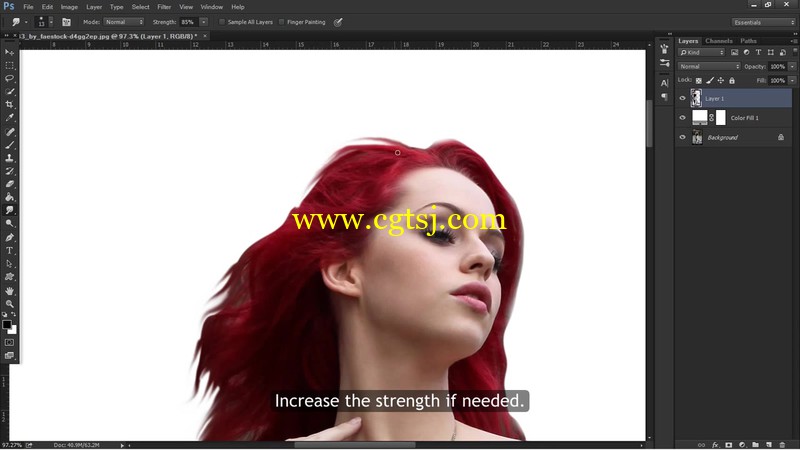Select the Lasso tool
Viewport: 800px width, 450px height.
point(9,79)
